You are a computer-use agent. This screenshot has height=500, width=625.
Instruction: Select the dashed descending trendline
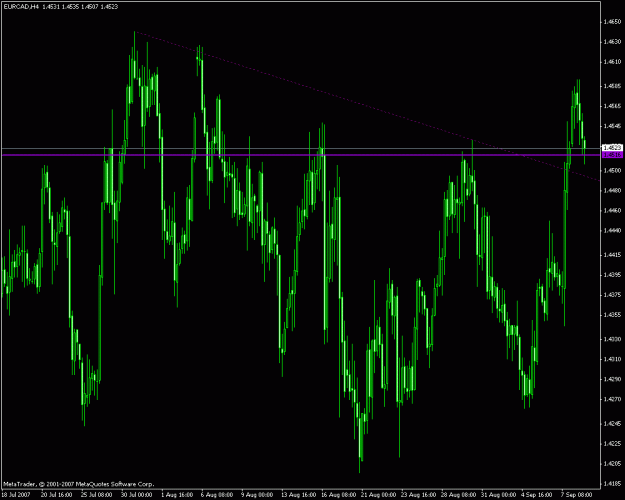click(367, 106)
